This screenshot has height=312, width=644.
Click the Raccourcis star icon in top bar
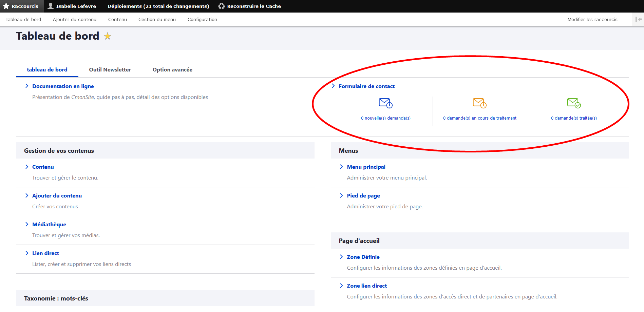(6, 6)
